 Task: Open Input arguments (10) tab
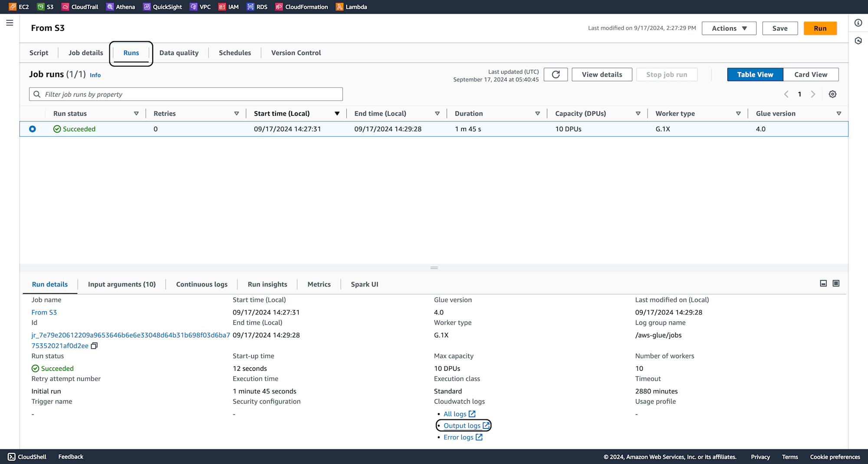point(122,284)
